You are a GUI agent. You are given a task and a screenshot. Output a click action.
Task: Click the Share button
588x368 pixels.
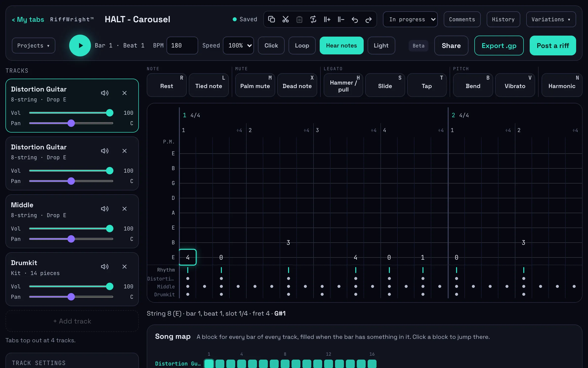coord(451,46)
